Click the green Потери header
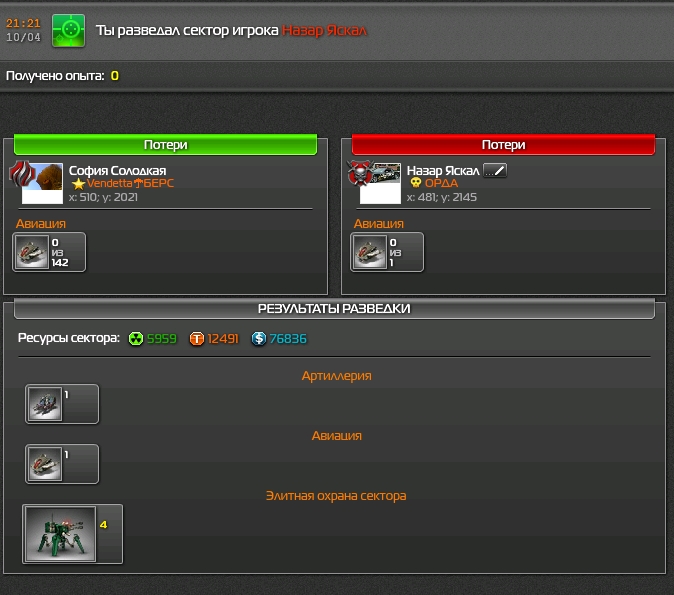Screen dimensions: 674x595 [165, 145]
